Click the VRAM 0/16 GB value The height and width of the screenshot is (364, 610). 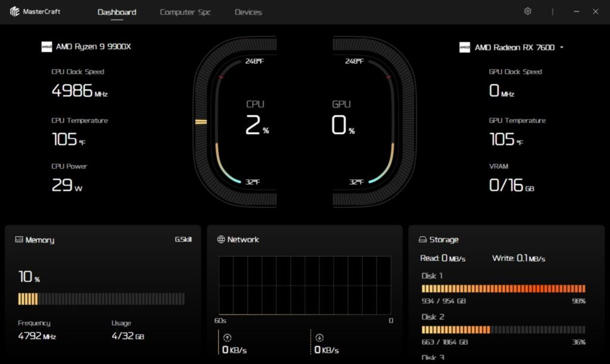coord(512,185)
